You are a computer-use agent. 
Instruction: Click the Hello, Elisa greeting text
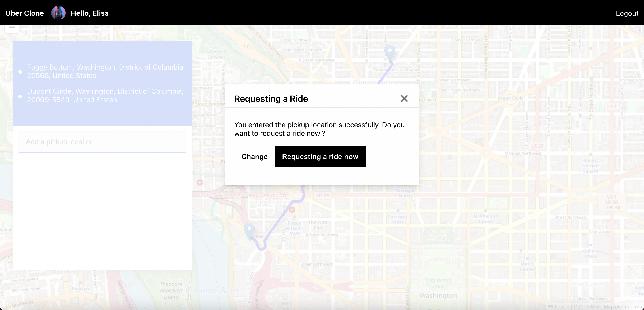[89, 13]
